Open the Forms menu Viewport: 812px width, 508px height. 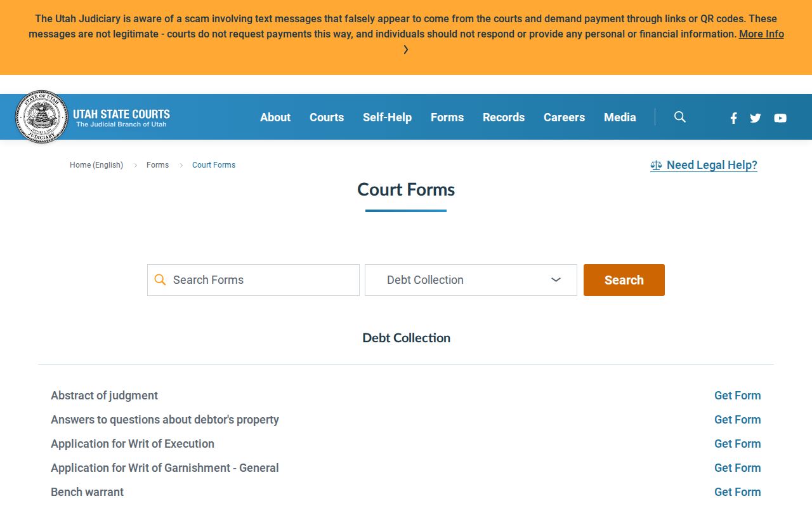click(447, 117)
